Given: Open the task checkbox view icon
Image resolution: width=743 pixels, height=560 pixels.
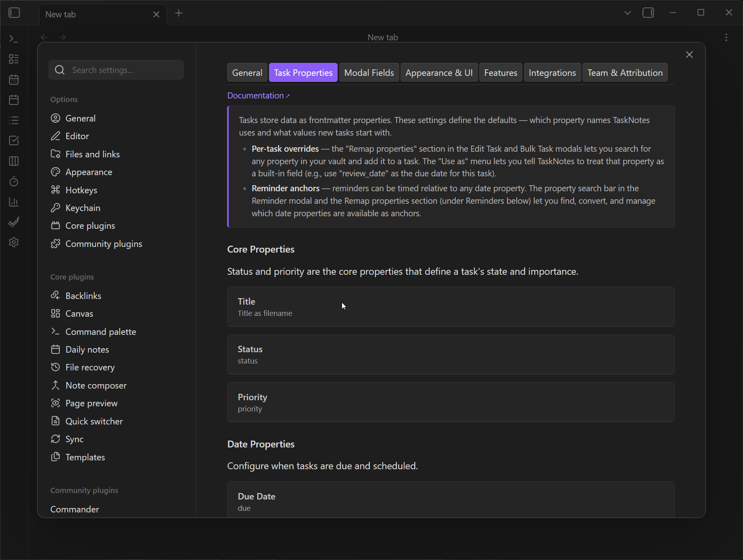Looking at the screenshot, I should pyautogui.click(x=14, y=140).
